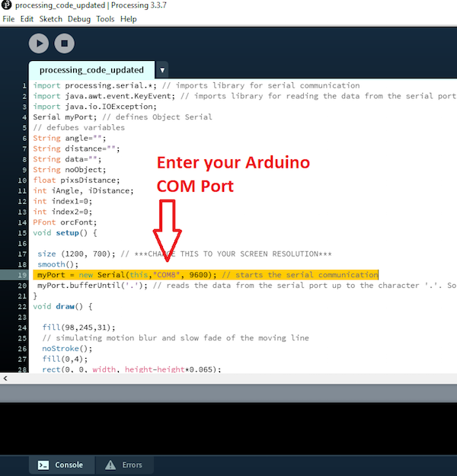Image resolution: width=457 pixels, height=476 pixels.
Task: Select the processing_code_updated tab
Action: tap(91, 70)
